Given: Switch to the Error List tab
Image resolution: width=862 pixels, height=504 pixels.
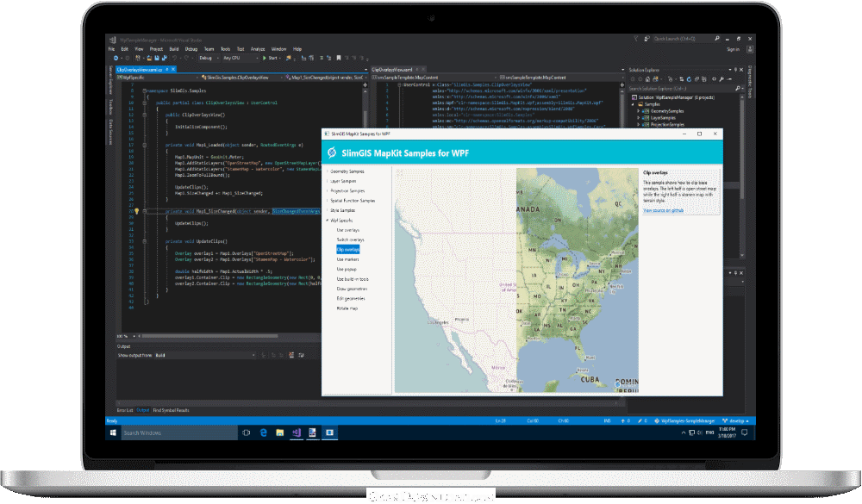Looking at the screenshot, I should point(125,410).
